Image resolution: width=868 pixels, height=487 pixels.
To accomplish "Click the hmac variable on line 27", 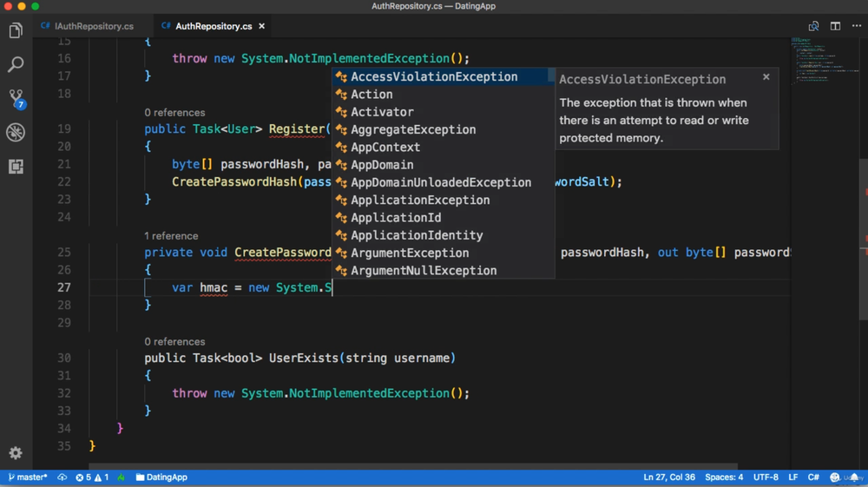I will point(214,288).
